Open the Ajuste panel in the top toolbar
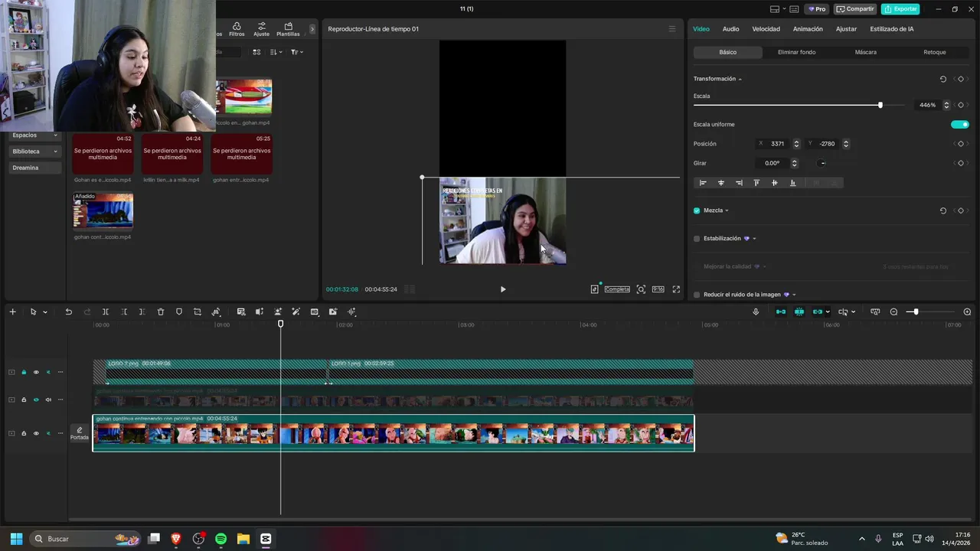This screenshot has height=551, width=980. [x=261, y=29]
